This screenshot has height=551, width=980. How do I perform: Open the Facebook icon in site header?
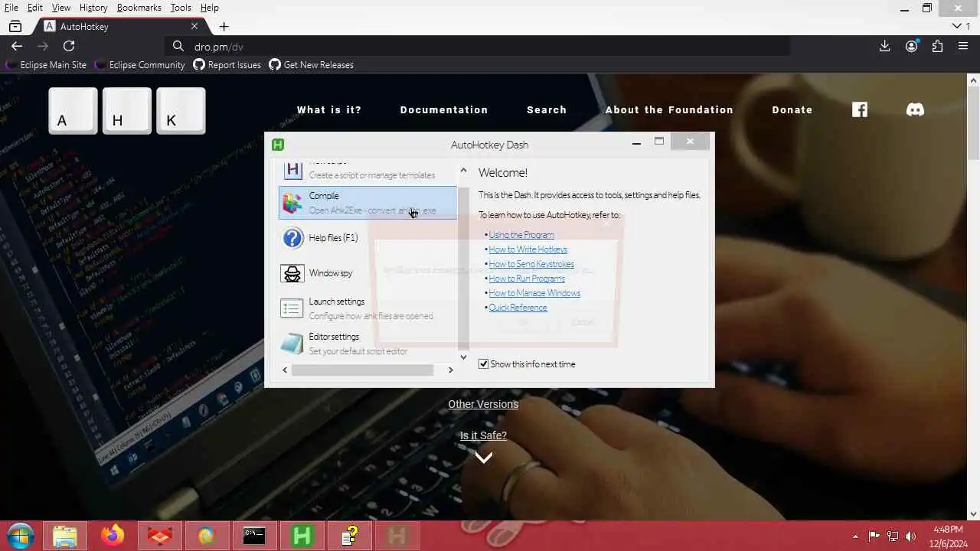[x=860, y=109]
